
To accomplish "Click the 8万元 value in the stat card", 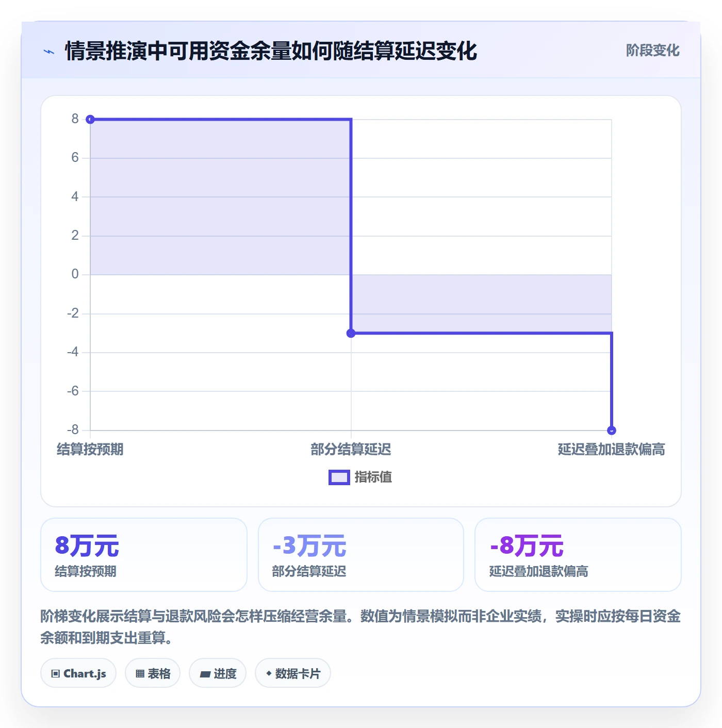I will [x=87, y=545].
